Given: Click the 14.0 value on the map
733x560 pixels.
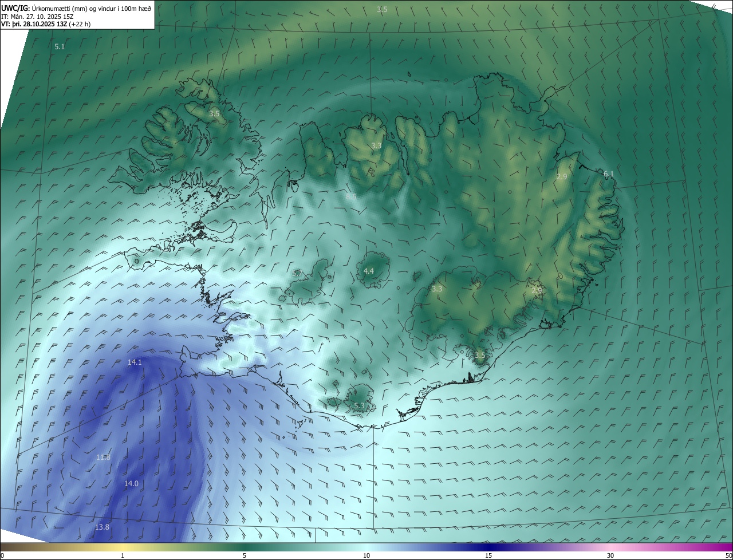Looking at the screenshot, I should 131,483.
